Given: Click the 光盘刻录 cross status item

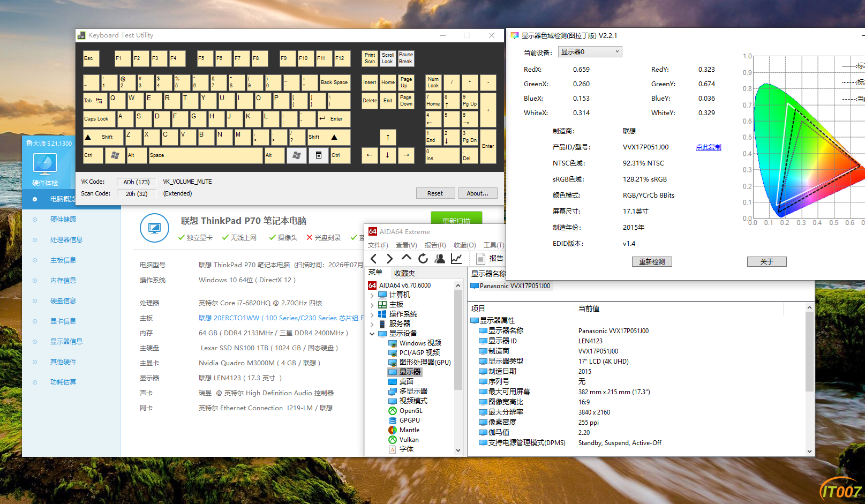Looking at the screenshot, I should pyautogui.click(x=324, y=237).
